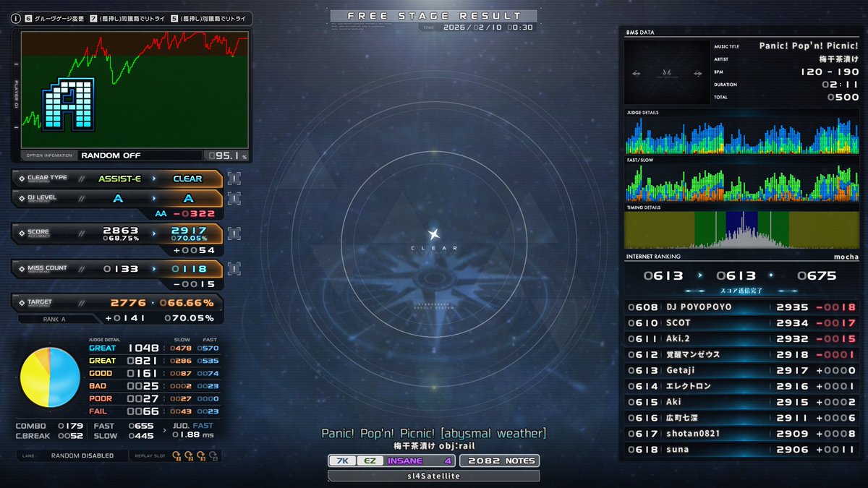Screen dimensions: 868x488
Task: Select ranking row shotan0821
Action: 741,434
